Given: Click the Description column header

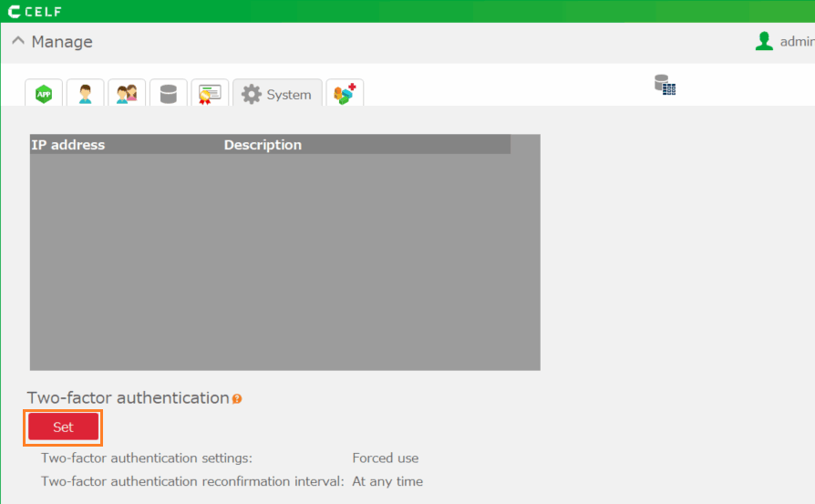Looking at the screenshot, I should coord(263,145).
